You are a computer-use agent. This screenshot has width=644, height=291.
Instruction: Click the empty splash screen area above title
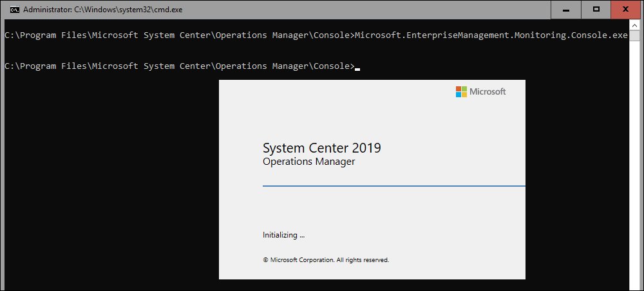click(337, 111)
